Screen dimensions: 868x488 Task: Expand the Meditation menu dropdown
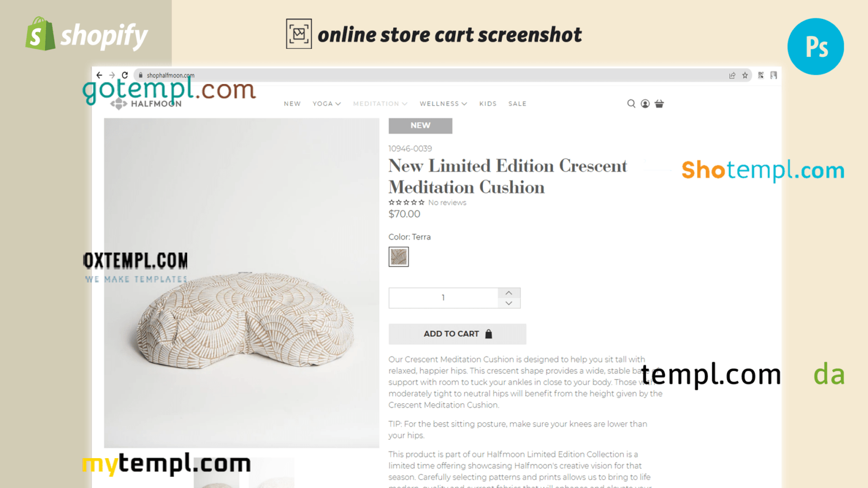pos(380,104)
